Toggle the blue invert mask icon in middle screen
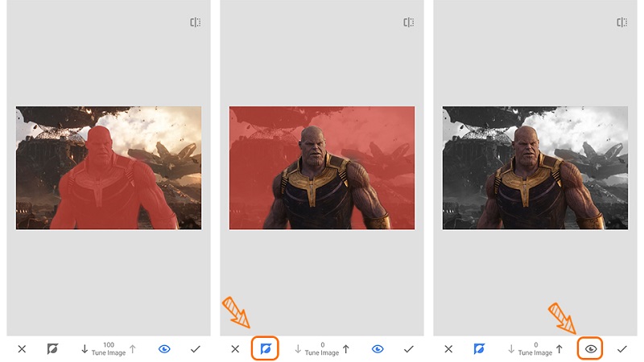644x362 pixels. tap(266, 349)
